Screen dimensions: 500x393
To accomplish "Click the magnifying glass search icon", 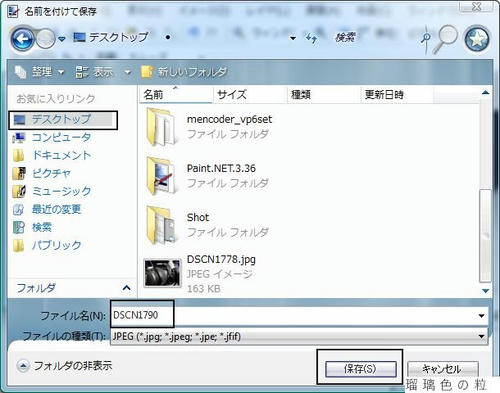I will (445, 39).
